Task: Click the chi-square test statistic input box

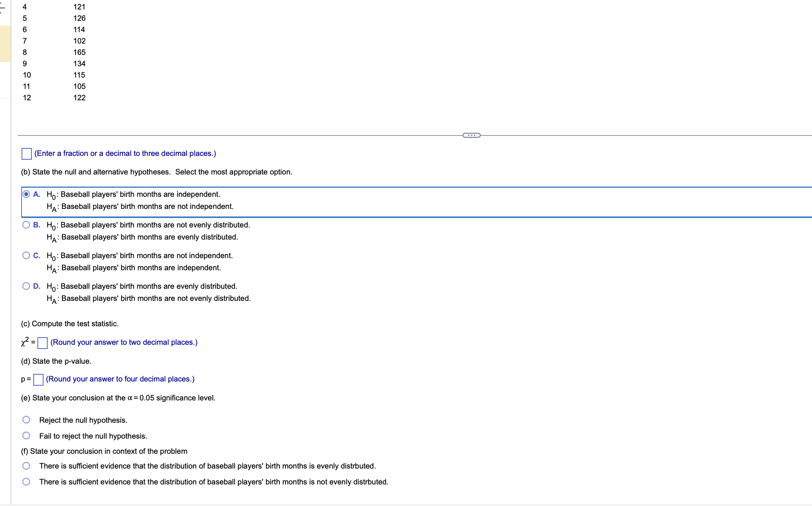Action: 42,343
